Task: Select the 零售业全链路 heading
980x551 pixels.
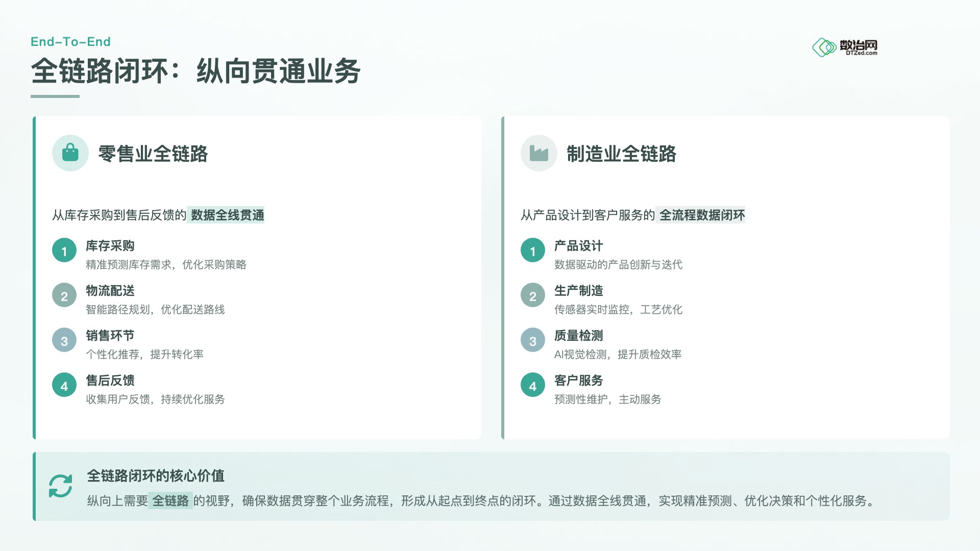Action: (x=153, y=154)
